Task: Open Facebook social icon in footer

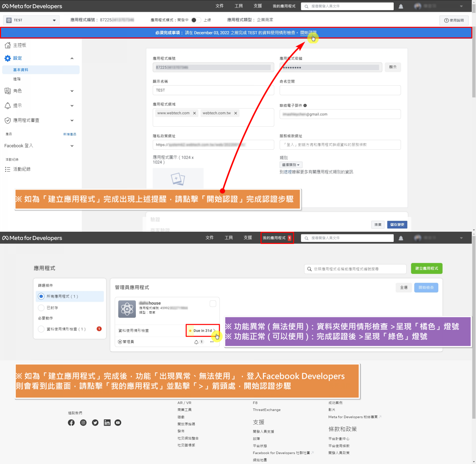Action: tap(71, 423)
